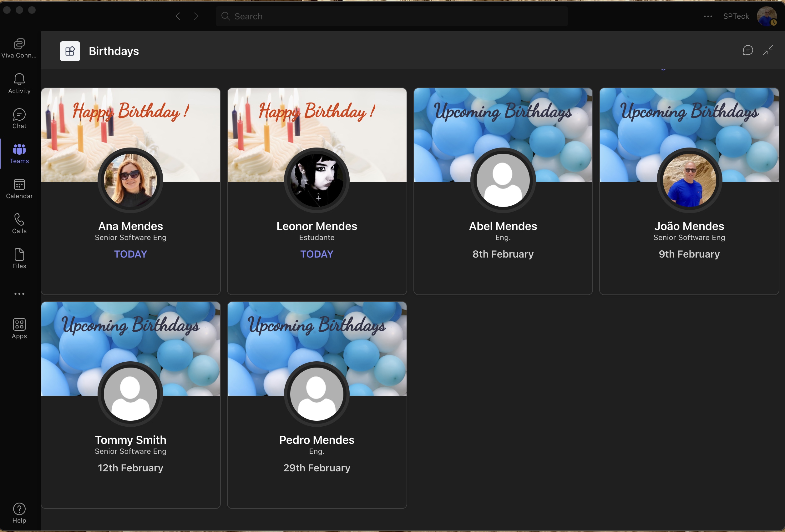
Task: Open Ana Mendes' profile photo
Action: click(130, 180)
